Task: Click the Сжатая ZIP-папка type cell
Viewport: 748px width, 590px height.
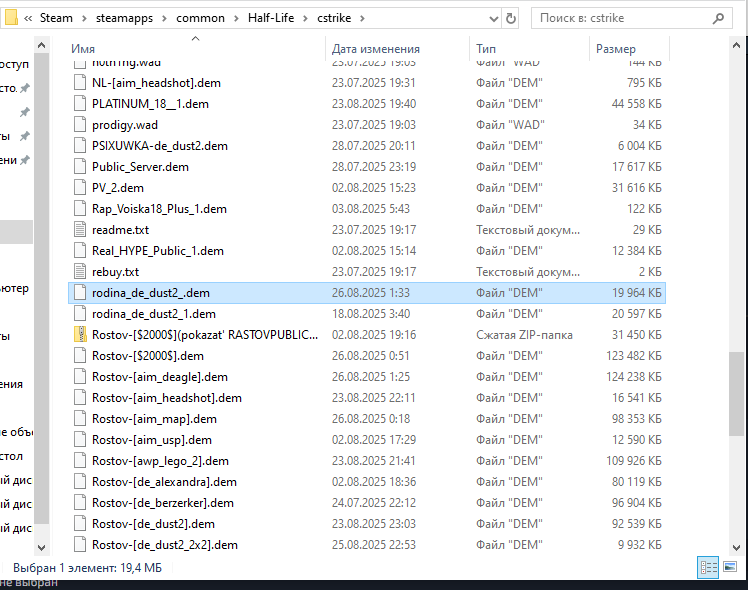Action: (x=524, y=335)
